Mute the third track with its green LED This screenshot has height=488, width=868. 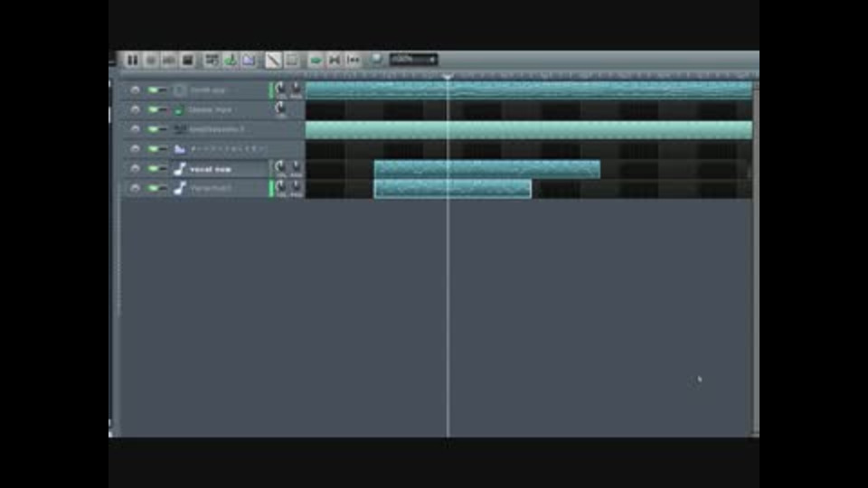pyautogui.click(x=153, y=129)
